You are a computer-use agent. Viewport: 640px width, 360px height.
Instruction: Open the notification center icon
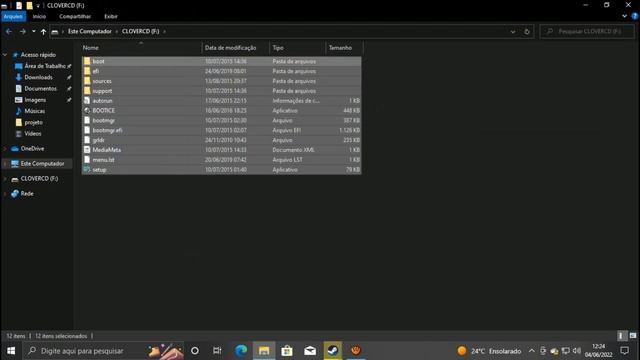click(624, 351)
